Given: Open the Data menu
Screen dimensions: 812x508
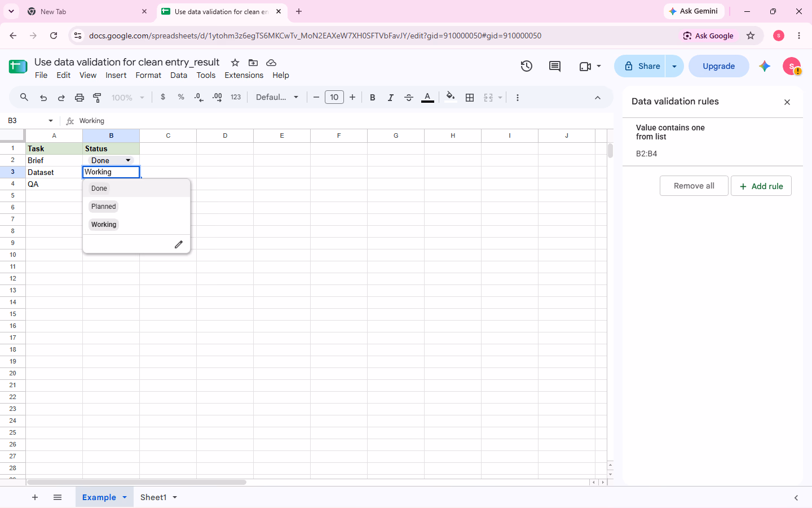Looking at the screenshot, I should [x=179, y=75].
